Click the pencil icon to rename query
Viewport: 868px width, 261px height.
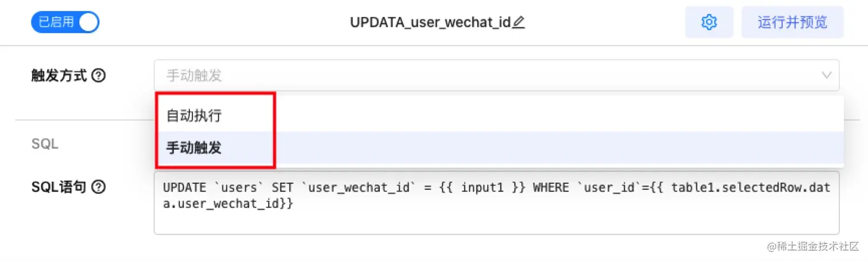click(519, 23)
